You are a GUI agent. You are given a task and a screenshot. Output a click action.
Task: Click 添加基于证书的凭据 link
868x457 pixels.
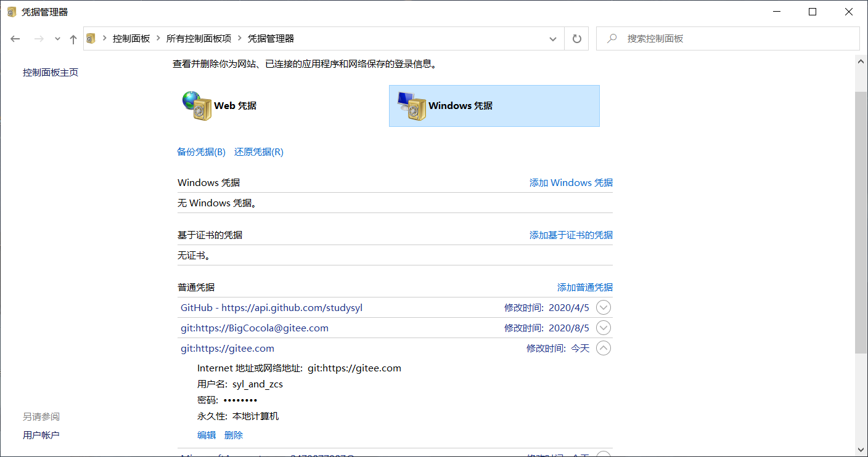pyautogui.click(x=571, y=235)
